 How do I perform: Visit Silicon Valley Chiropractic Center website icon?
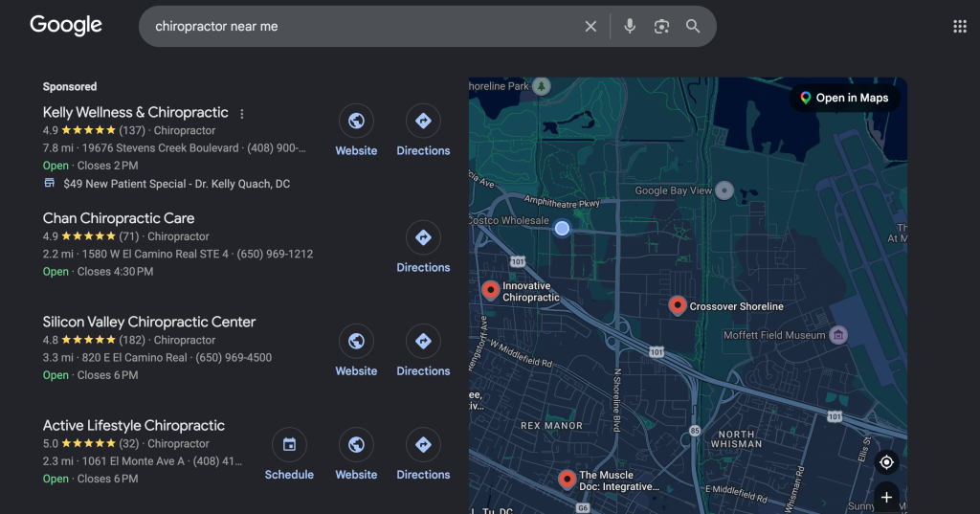click(x=356, y=341)
